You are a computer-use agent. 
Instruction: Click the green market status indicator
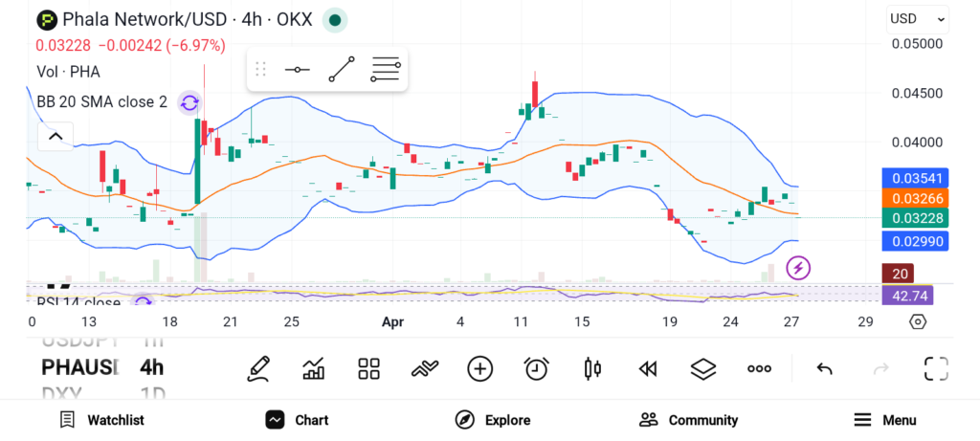334,20
